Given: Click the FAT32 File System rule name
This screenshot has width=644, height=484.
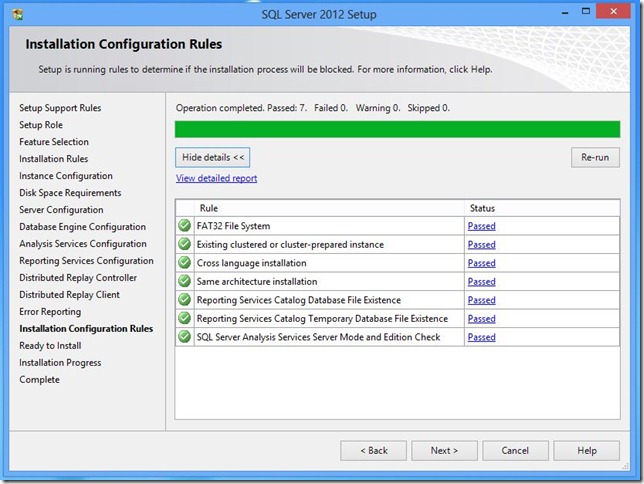Looking at the screenshot, I should pos(233,226).
